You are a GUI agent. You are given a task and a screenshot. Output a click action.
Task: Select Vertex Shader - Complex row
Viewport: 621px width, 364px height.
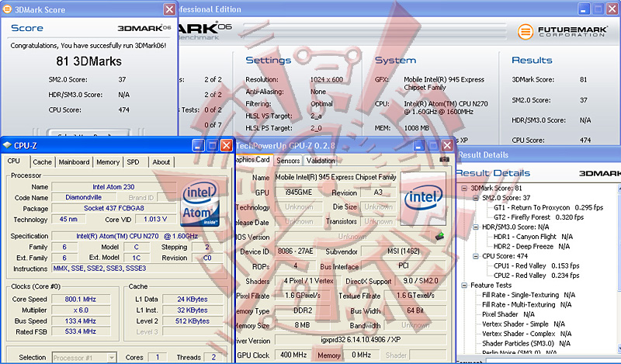tap(527, 334)
